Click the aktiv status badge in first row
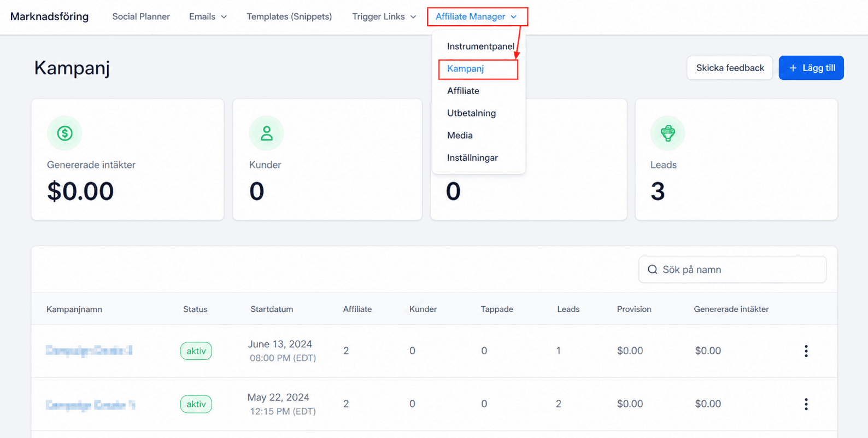868x438 pixels. pos(196,351)
